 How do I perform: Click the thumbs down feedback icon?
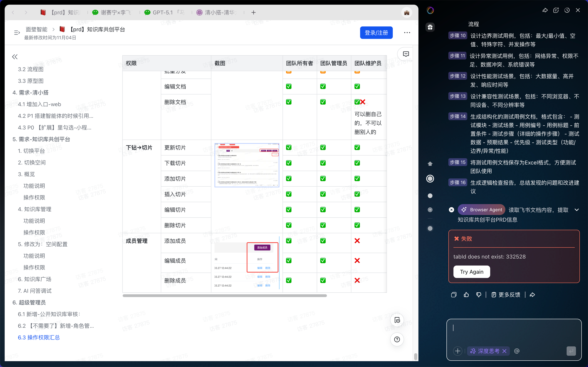(x=479, y=295)
